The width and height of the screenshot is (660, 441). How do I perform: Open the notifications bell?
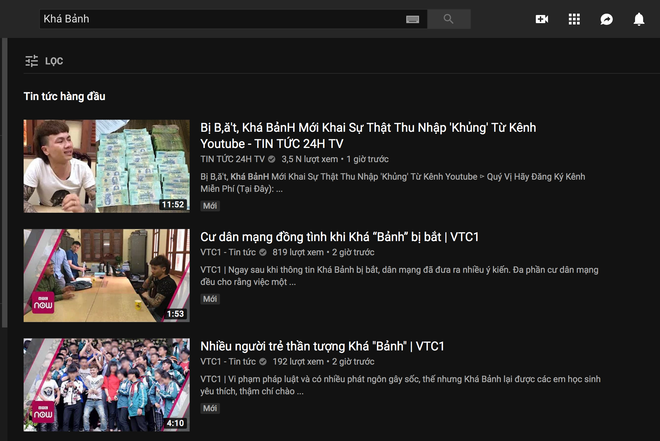[x=639, y=19]
